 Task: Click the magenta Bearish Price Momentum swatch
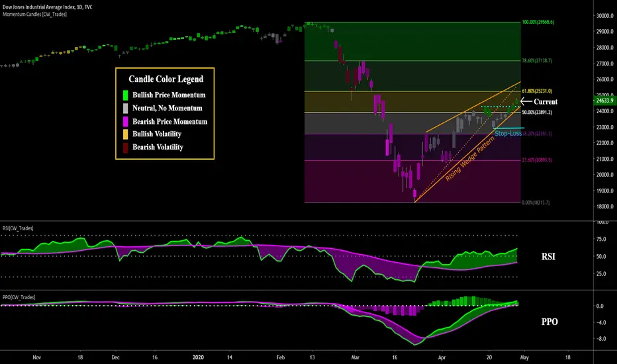(126, 121)
